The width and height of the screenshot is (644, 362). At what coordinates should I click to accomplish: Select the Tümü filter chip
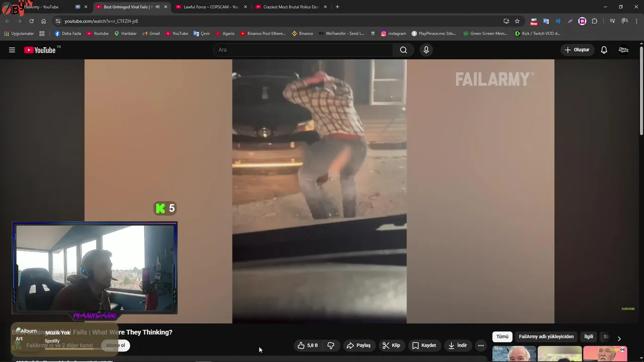point(502,337)
